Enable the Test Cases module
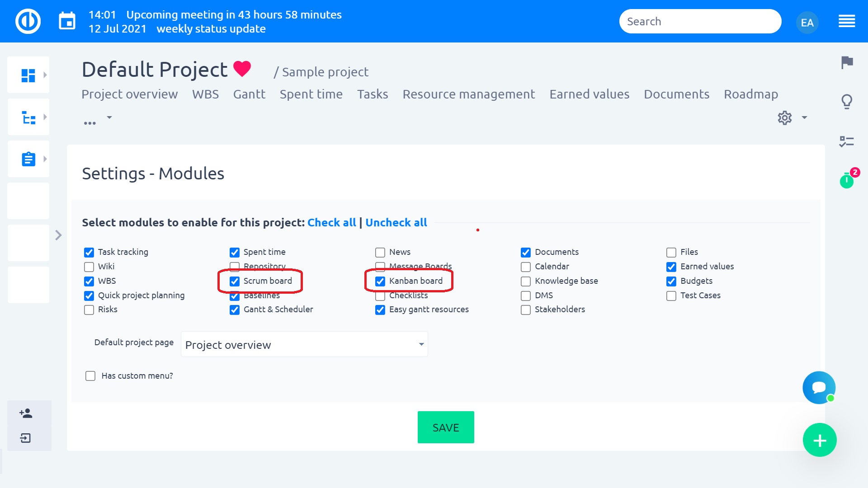The width and height of the screenshot is (868, 488). 671,296
